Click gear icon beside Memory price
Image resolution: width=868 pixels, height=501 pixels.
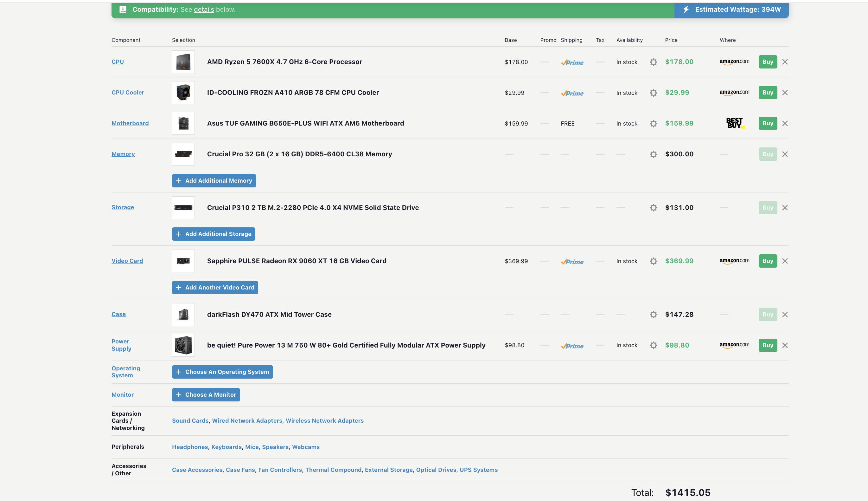pyautogui.click(x=653, y=154)
